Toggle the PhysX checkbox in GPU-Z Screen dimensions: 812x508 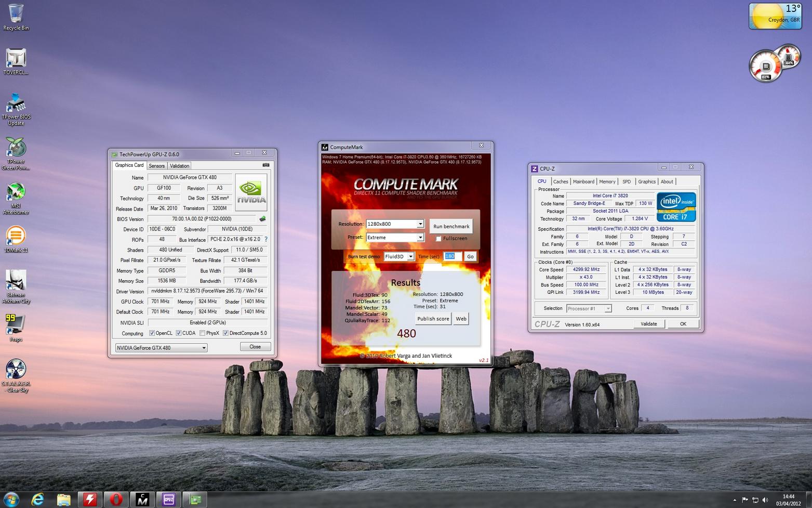point(203,333)
